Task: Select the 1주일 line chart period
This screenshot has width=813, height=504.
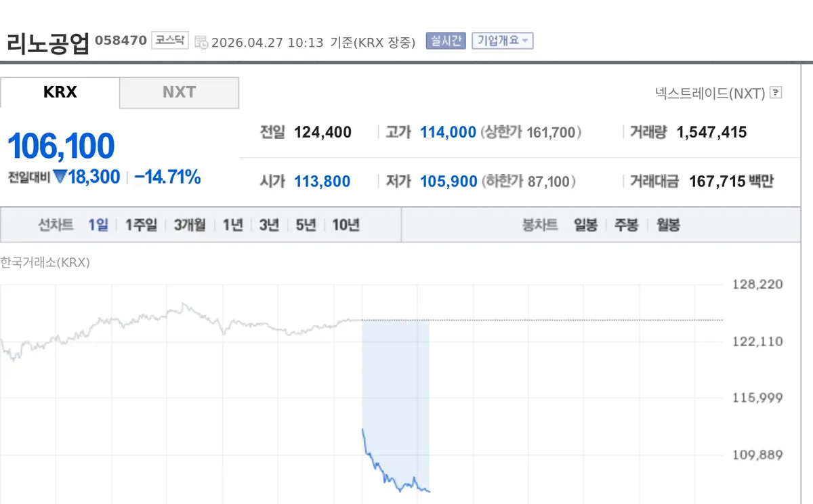Action: 142,225
